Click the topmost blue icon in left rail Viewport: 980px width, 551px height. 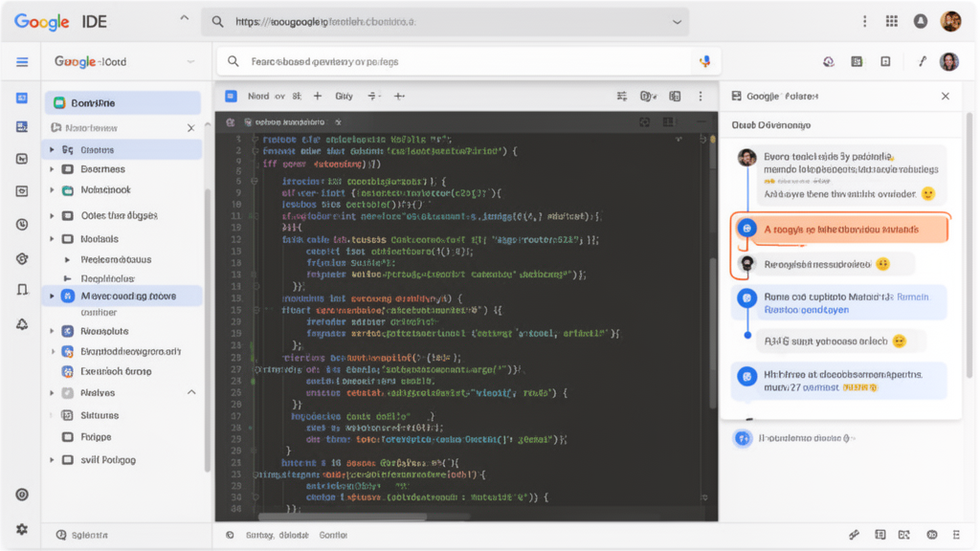22,99
